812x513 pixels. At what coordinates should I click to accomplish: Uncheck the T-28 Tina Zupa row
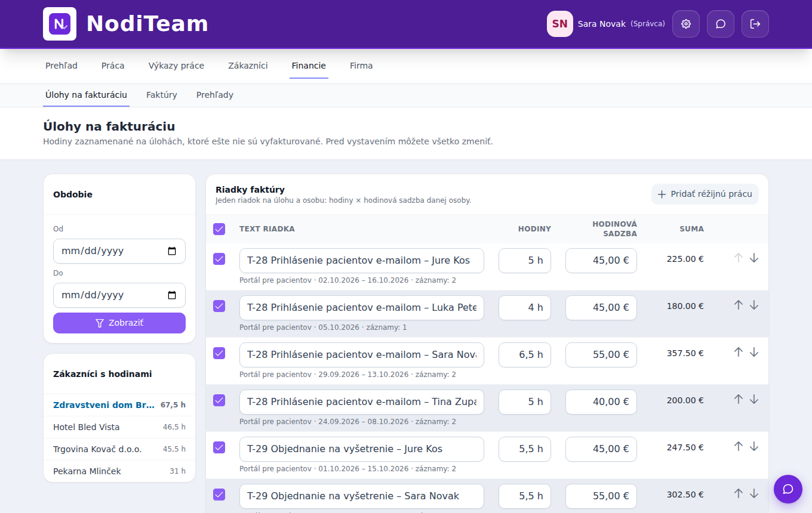click(x=219, y=400)
